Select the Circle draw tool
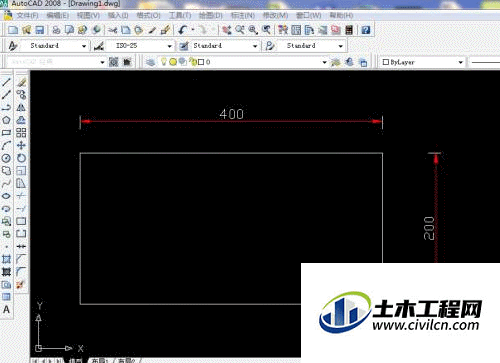The image size is (500, 363). point(6,158)
